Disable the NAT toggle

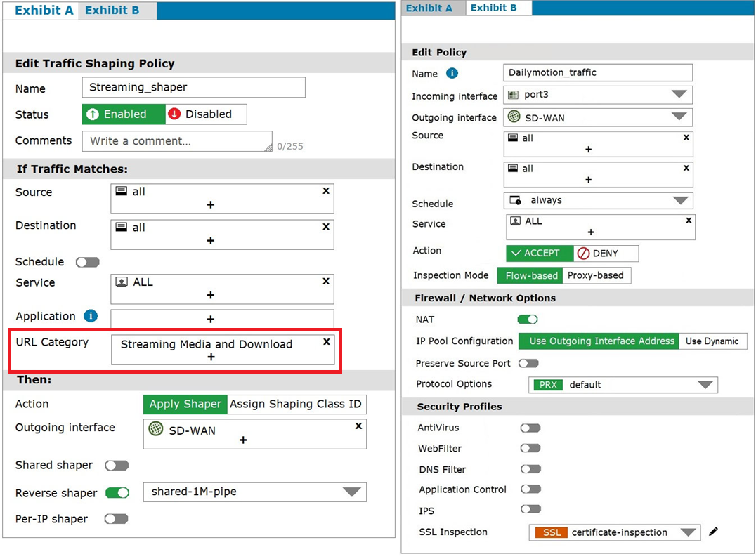528,320
